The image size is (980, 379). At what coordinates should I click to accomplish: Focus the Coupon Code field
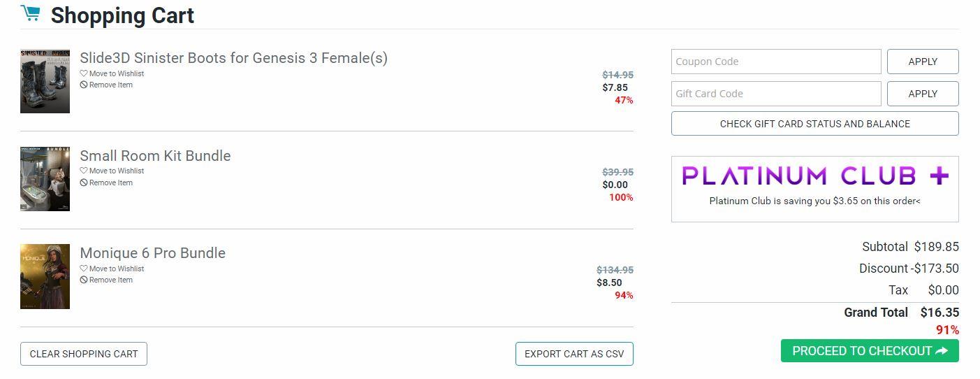(x=775, y=62)
